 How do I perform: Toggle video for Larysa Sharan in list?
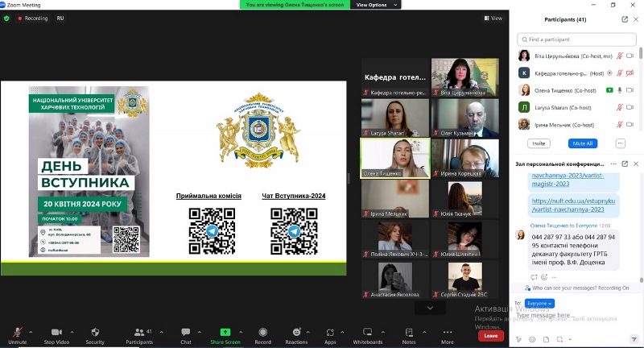pyautogui.click(x=630, y=108)
